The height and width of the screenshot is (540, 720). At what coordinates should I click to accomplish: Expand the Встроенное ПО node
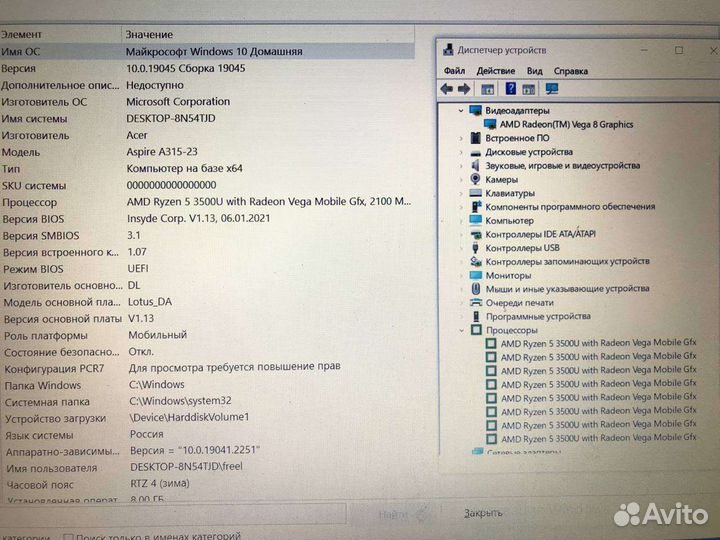pyautogui.click(x=461, y=138)
